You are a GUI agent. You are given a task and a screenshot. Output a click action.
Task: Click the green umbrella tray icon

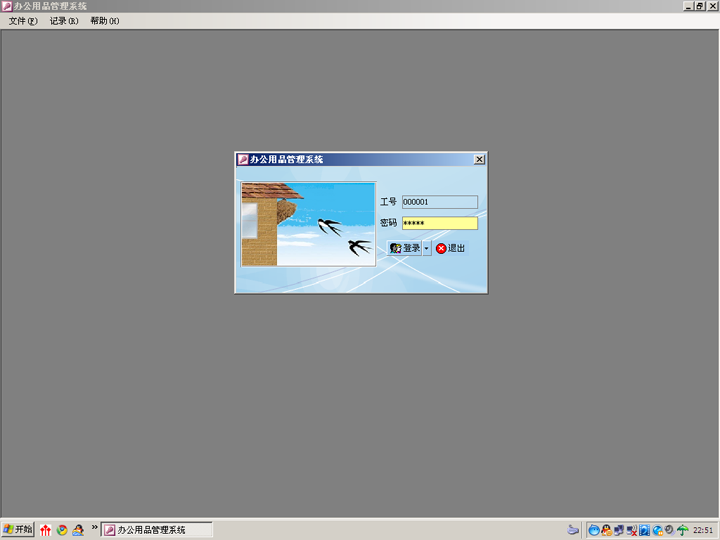[x=683, y=530]
